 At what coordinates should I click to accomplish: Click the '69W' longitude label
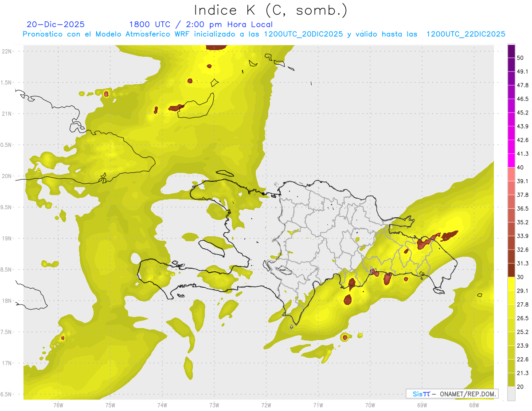pos(422,405)
